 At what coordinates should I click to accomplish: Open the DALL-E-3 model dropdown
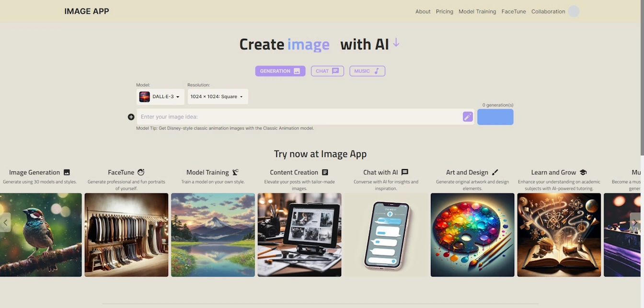(161, 97)
